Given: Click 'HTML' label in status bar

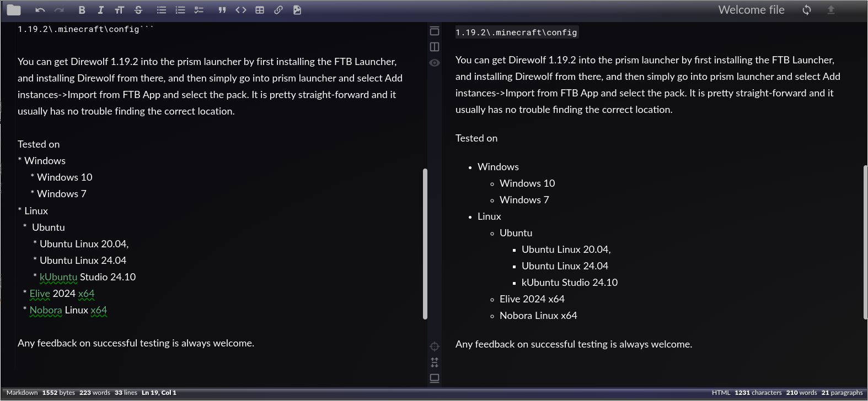Looking at the screenshot, I should pyautogui.click(x=721, y=393).
